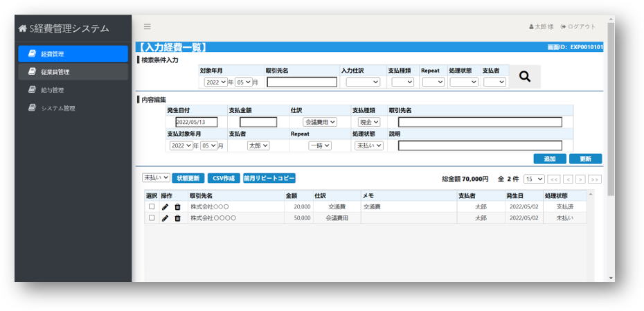
Task: Toggle the hamburger sidebar menu icon
Action: tap(147, 27)
